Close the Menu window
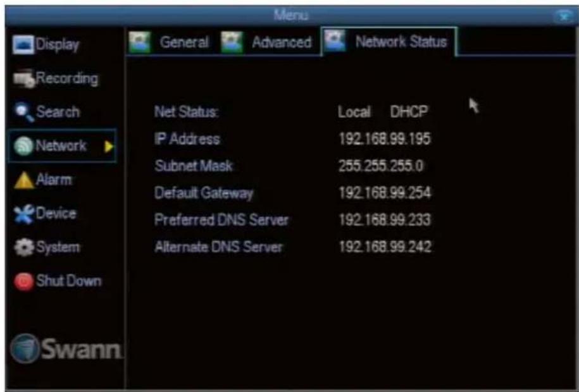The image size is (579, 392). [564, 16]
